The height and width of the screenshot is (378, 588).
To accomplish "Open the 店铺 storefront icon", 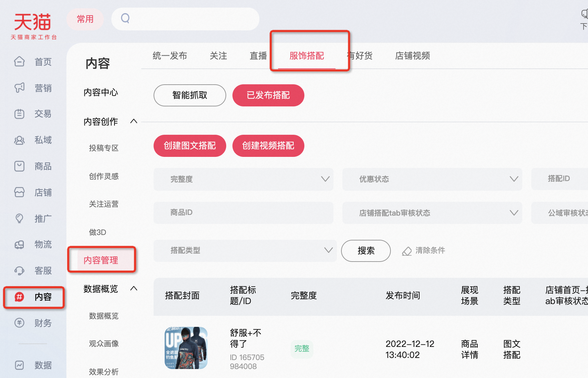I will click(19, 192).
